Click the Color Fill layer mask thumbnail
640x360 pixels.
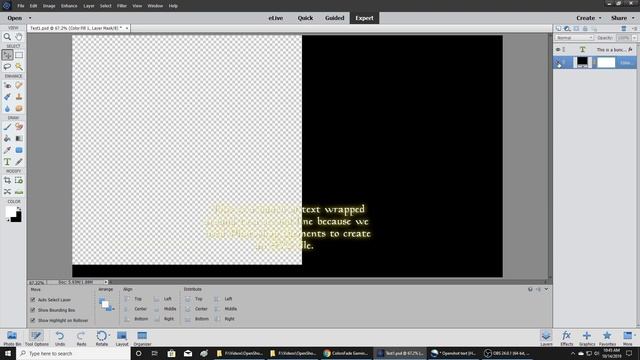click(606, 62)
